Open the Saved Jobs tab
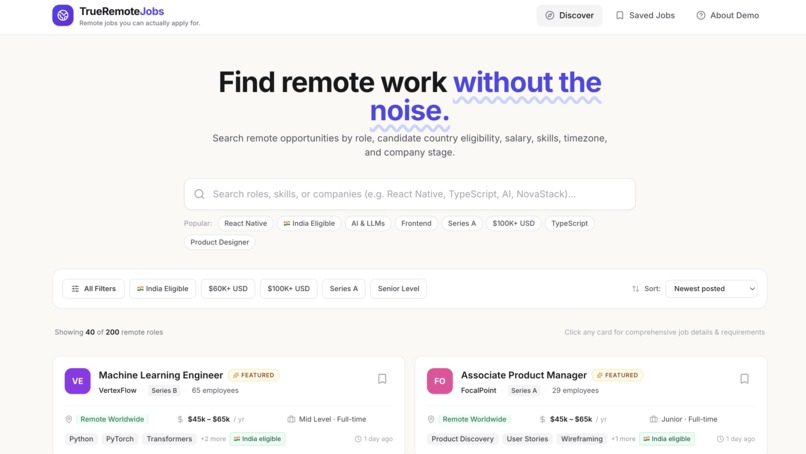This screenshot has height=454, width=806. 645,15
